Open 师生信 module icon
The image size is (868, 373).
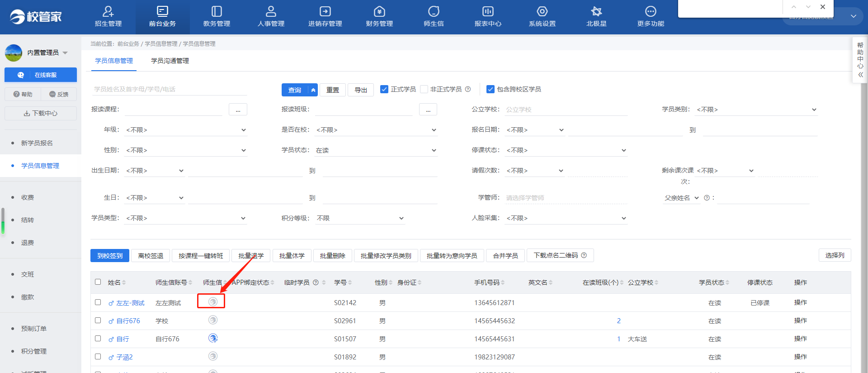434,11
